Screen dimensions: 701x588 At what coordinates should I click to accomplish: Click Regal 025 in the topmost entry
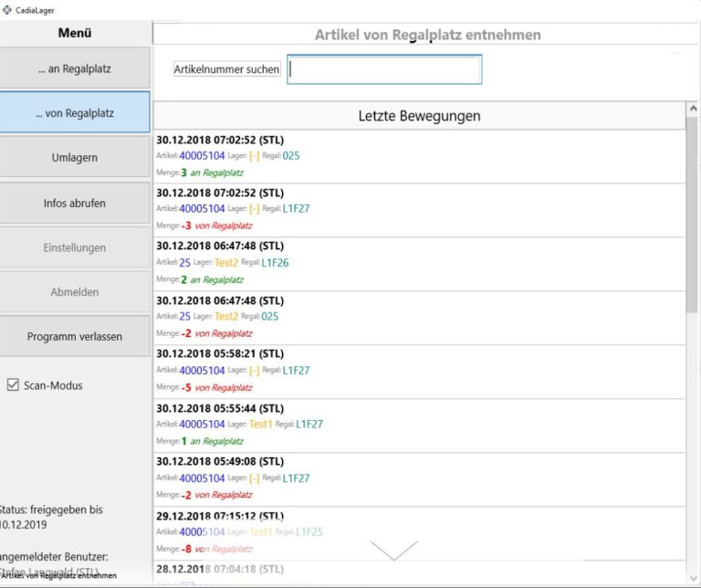point(291,156)
